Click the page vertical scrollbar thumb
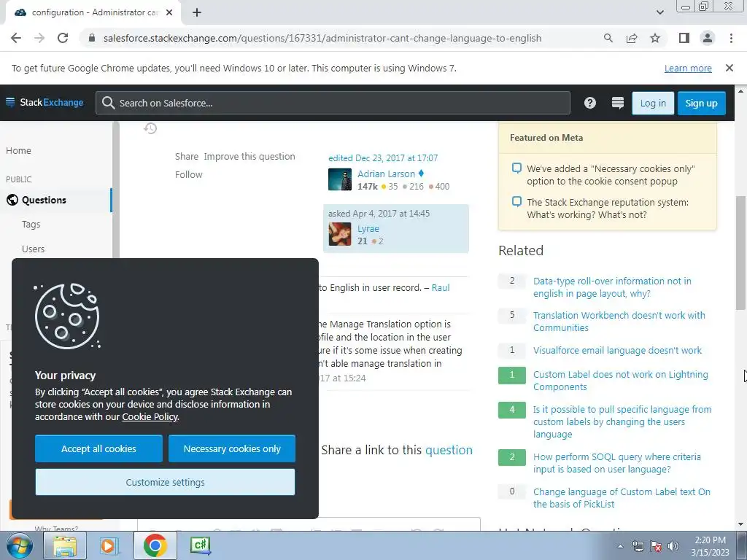 point(740,252)
